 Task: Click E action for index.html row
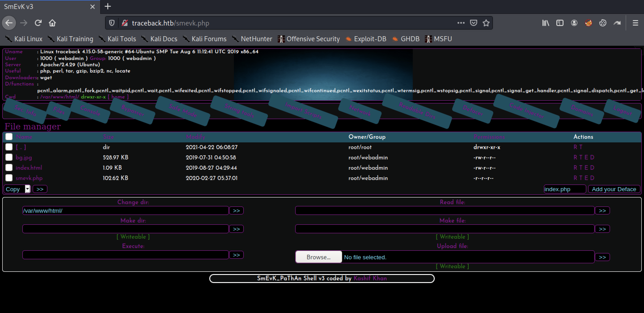click(x=587, y=167)
